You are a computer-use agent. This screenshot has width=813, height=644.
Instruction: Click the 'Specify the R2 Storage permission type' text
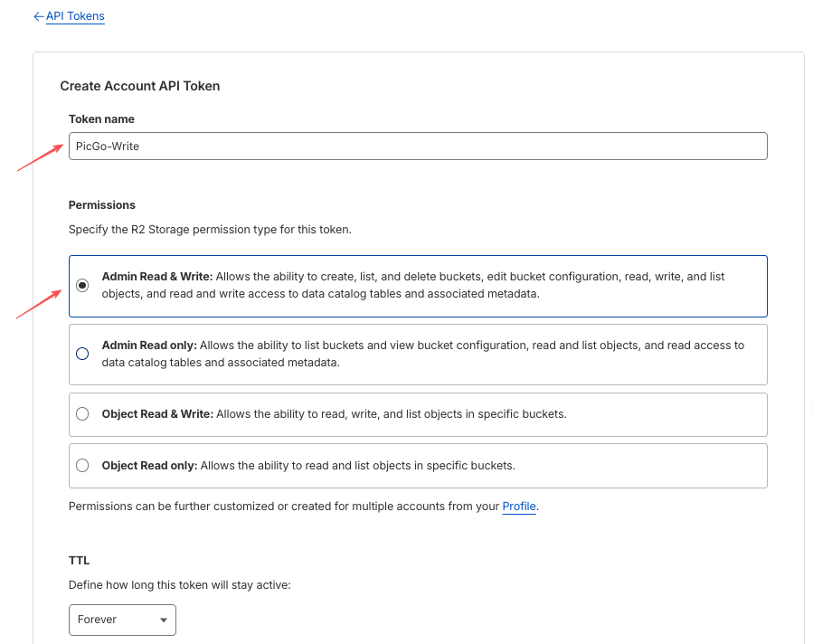[210, 230]
